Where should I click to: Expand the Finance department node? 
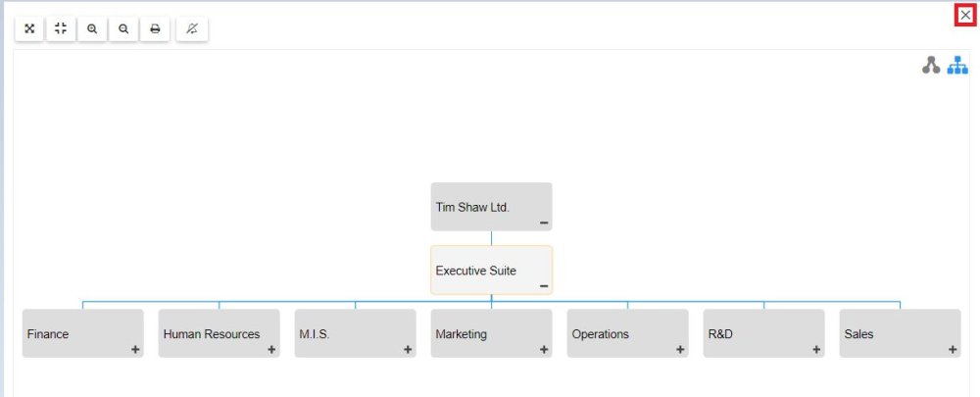click(x=135, y=350)
